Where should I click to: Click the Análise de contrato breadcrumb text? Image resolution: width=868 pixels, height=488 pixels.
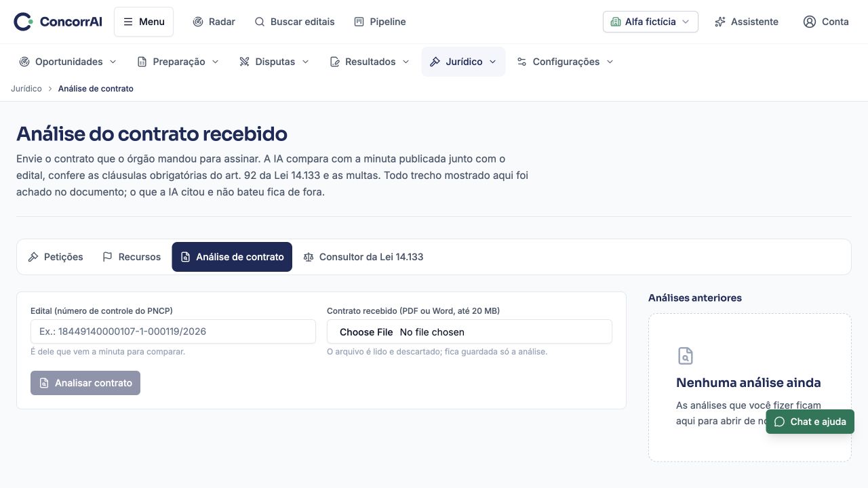tap(96, 89)
